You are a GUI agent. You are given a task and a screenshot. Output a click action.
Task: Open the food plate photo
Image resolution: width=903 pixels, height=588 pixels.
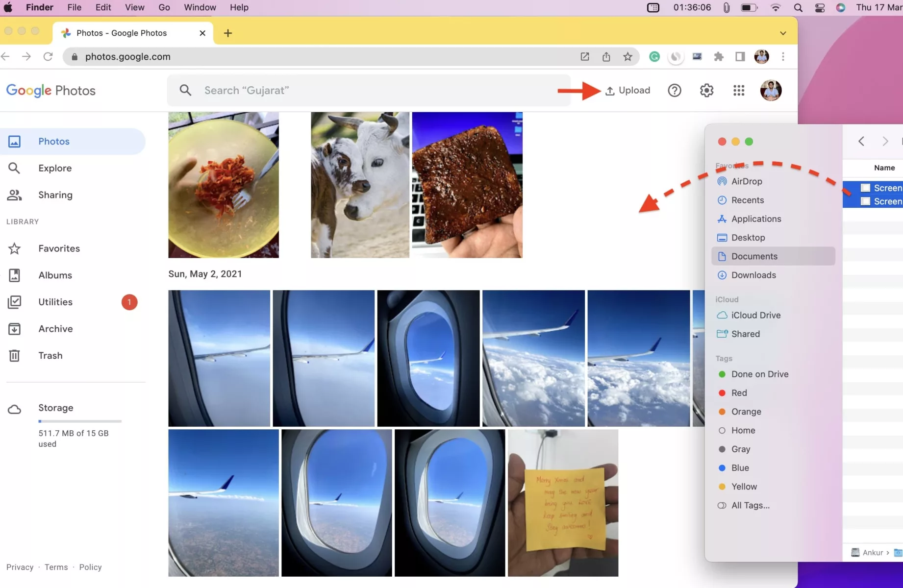click(224, 185)
